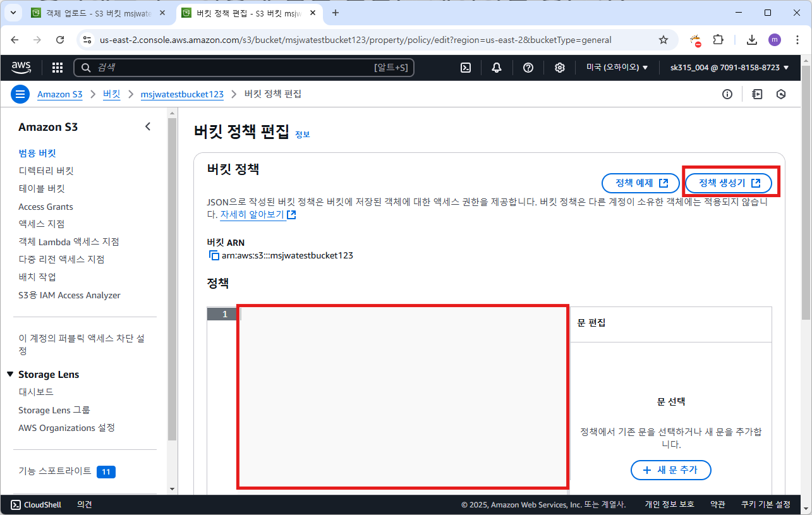Click the browser address bar URL
The width and height of the screenshot is (812, 515).
[355, 40]
